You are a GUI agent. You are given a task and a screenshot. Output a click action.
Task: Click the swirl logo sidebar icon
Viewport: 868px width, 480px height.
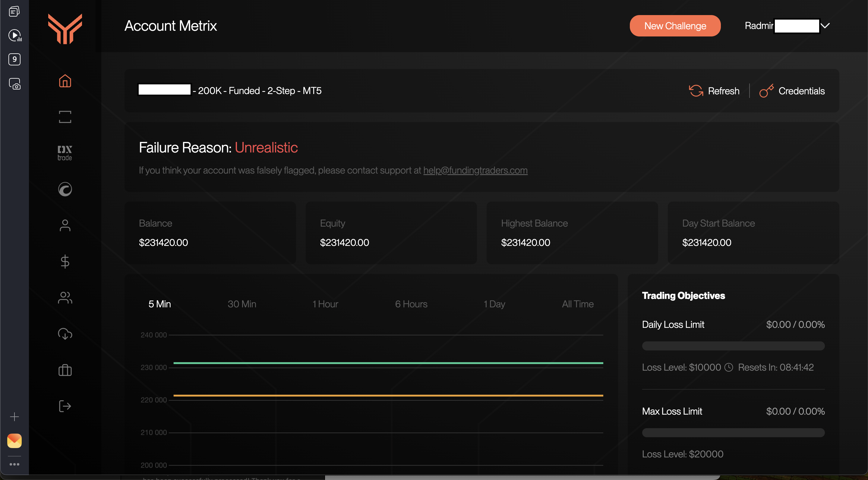[65, 189]
